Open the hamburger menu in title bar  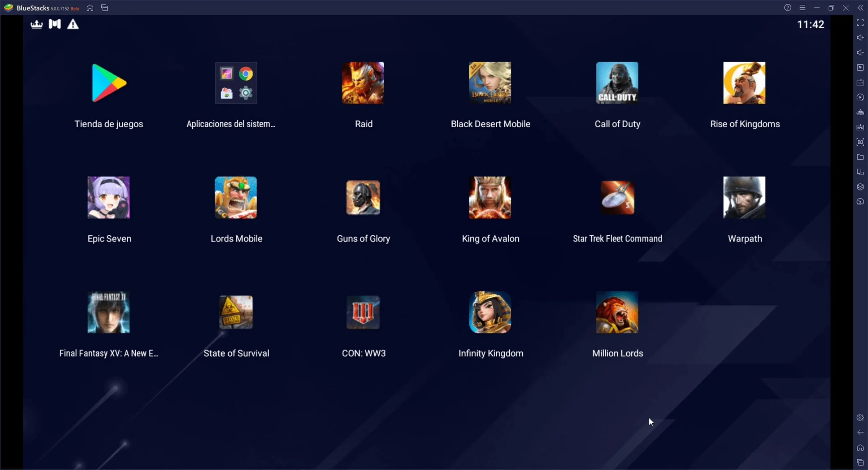pyautogui.click(x=802, y=8)
